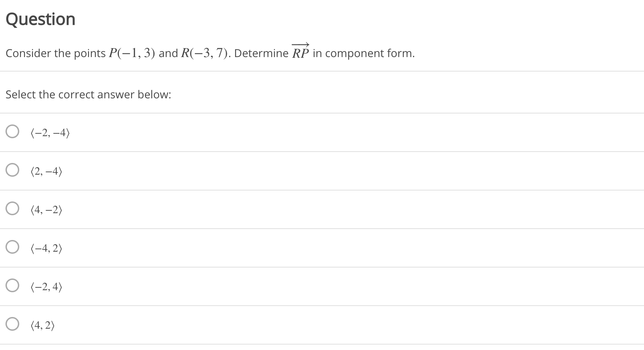
Task: Click the answer label text ⟨−2, −4⟩
Action: click(49, 132)
